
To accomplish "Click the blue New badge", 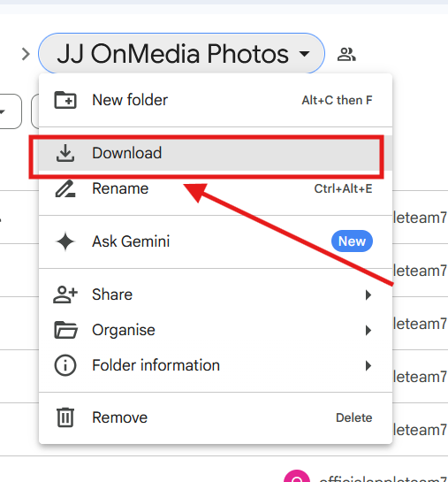I will tap(352, 241).
